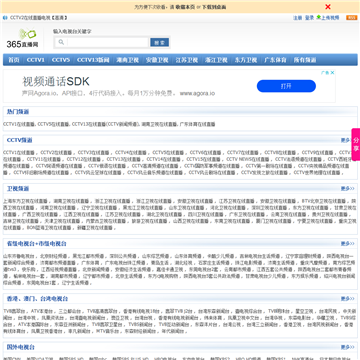Image resolution: width=360 pixels, height=360 pixels.
Task: Click the 国外电视台 section heading
Action: point(21,347)
